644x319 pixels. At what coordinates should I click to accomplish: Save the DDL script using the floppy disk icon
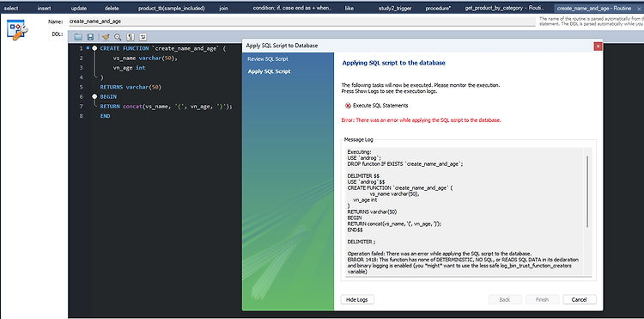90,37
